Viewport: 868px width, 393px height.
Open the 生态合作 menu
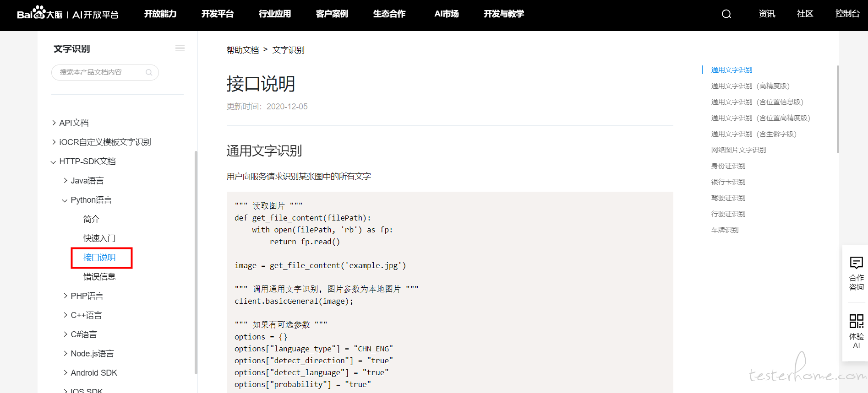389,14
